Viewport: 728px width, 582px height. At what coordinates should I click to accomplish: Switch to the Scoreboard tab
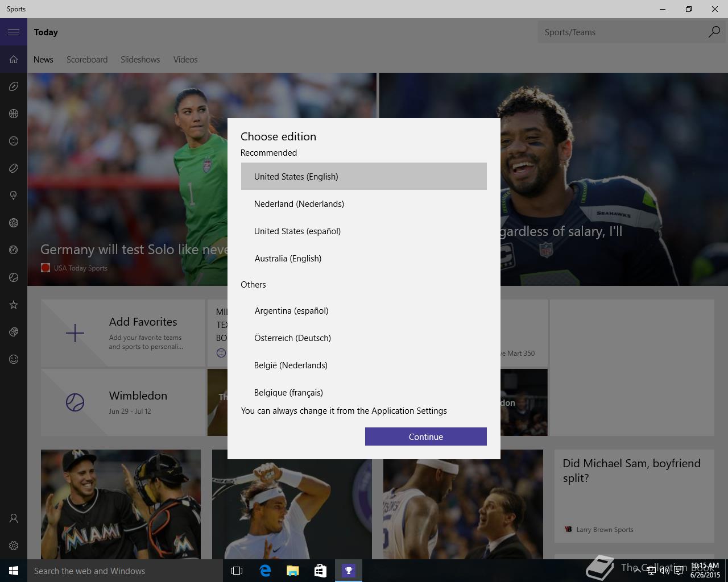click(87, 60)
